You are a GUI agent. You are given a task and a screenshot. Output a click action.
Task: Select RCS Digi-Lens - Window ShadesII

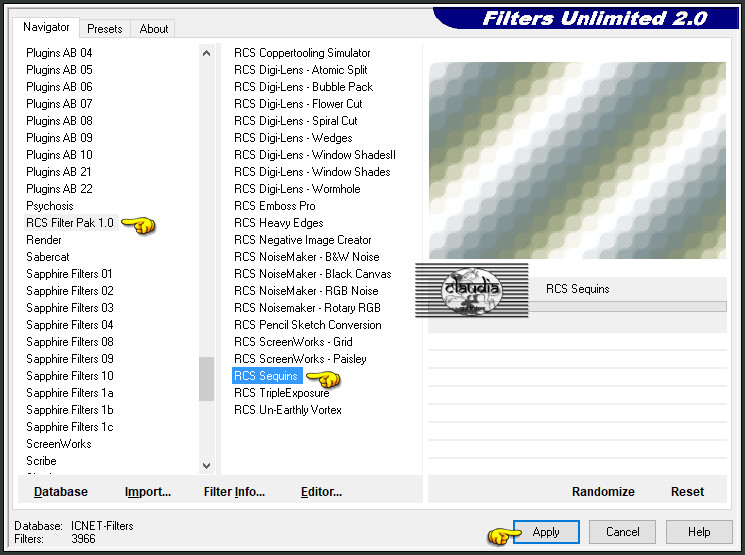(x=315, y=155)
